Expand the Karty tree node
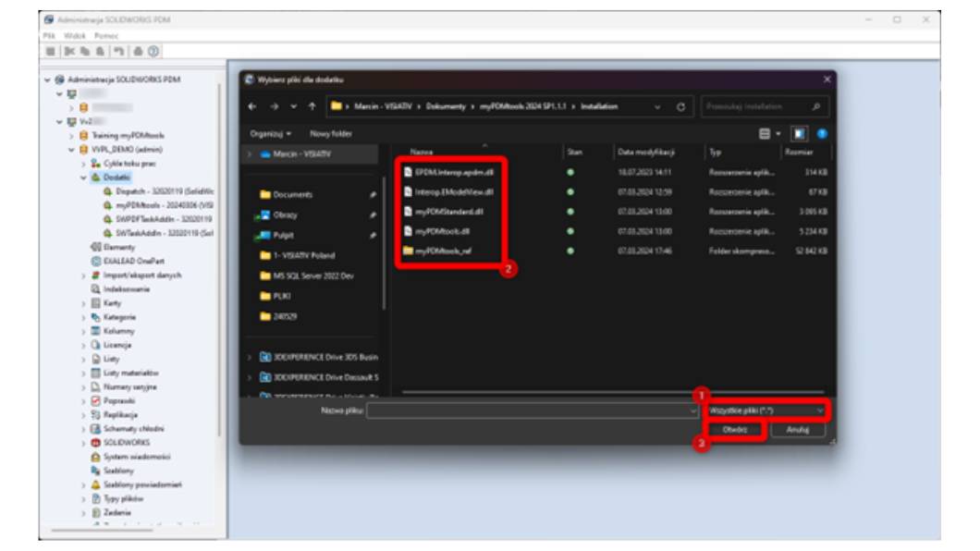This screenshot has width=980, height=551. click(x=84, y=303)
